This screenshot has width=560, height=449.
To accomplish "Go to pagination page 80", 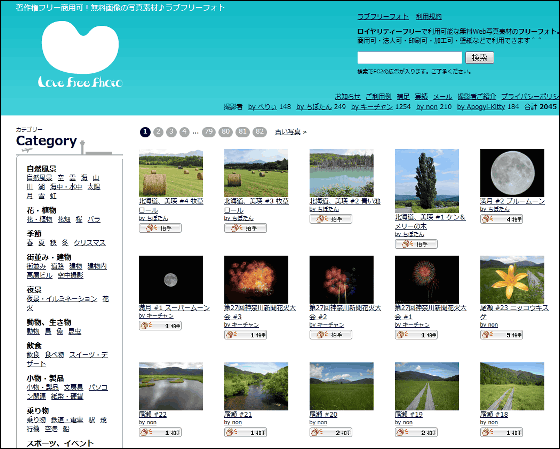I will pos(225,132).
